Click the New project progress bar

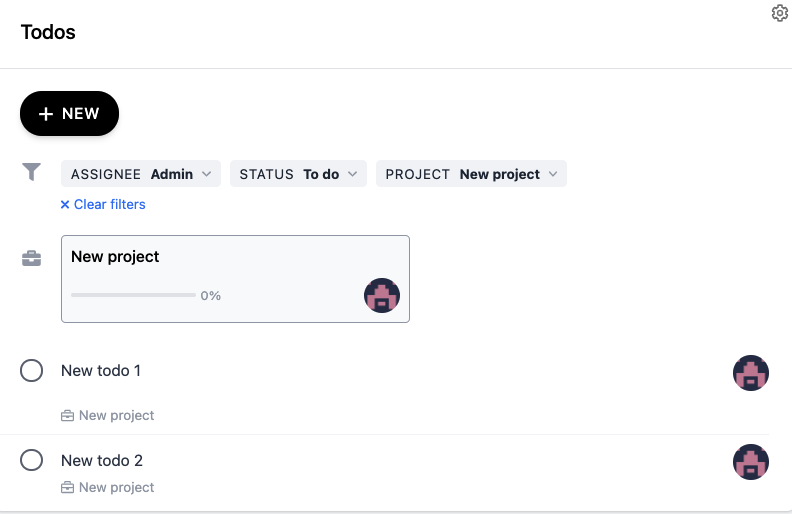(x=133, y=295)
